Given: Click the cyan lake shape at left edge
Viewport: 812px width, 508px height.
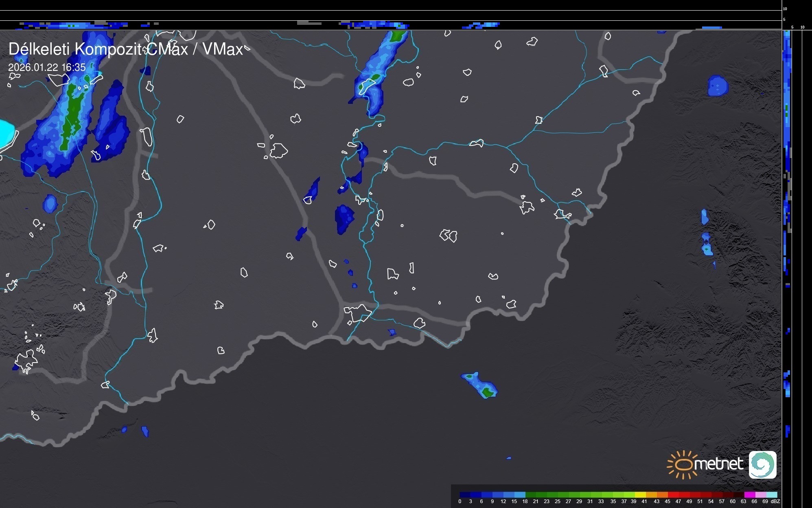Looking at the screenshot, I should (6, 133).
